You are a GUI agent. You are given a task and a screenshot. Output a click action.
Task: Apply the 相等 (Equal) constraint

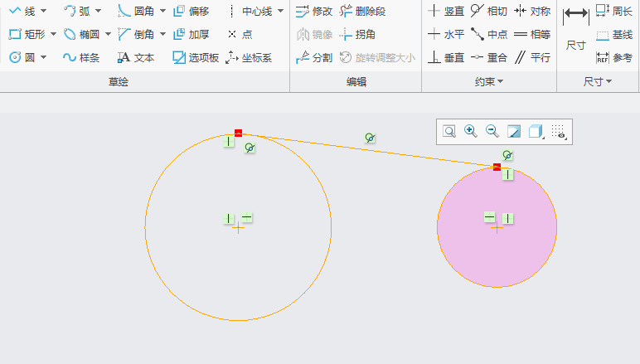532,34
